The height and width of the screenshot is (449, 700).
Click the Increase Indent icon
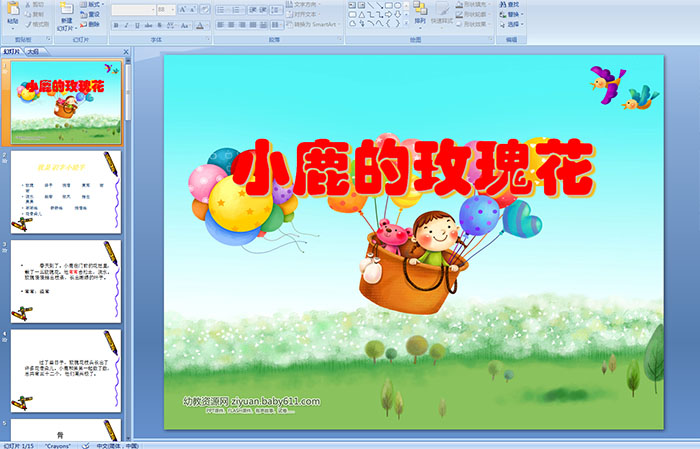pos(263,10)
